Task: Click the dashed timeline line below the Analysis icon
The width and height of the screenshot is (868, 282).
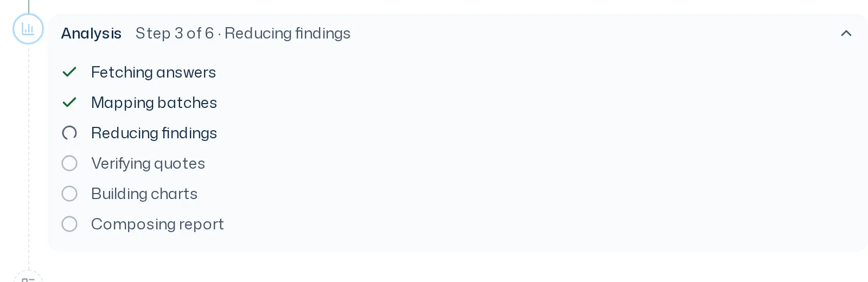Action: click(29, 157)
